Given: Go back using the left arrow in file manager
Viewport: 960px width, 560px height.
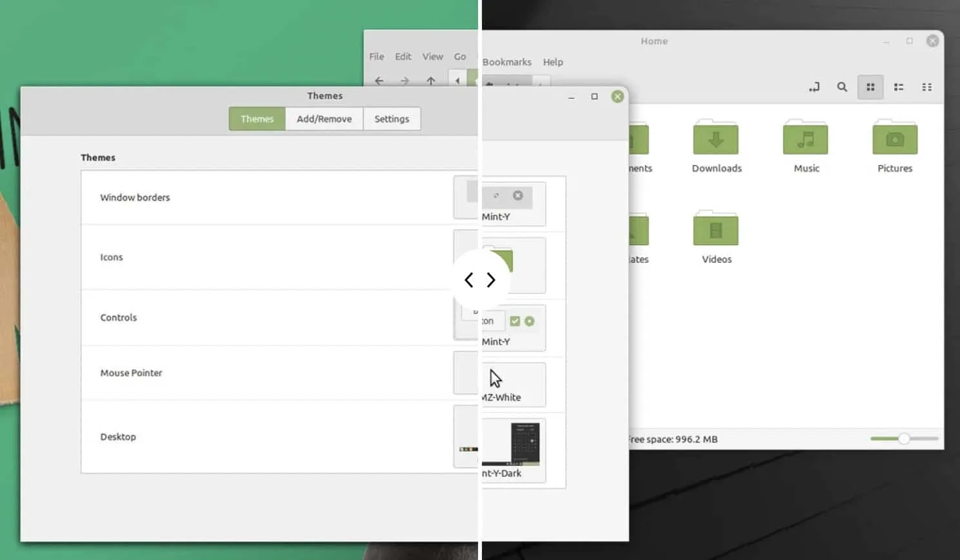Looking at the screenshot, I should coord(379,81).
